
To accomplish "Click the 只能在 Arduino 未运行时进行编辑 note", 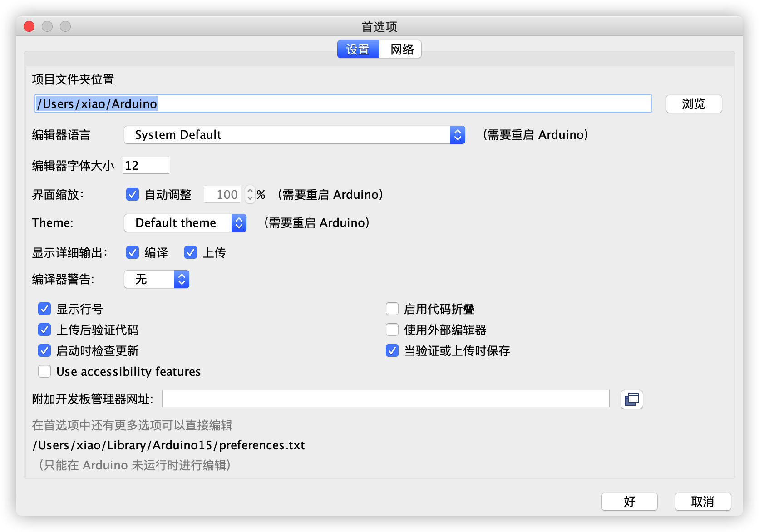I will (x=135, y=465).
